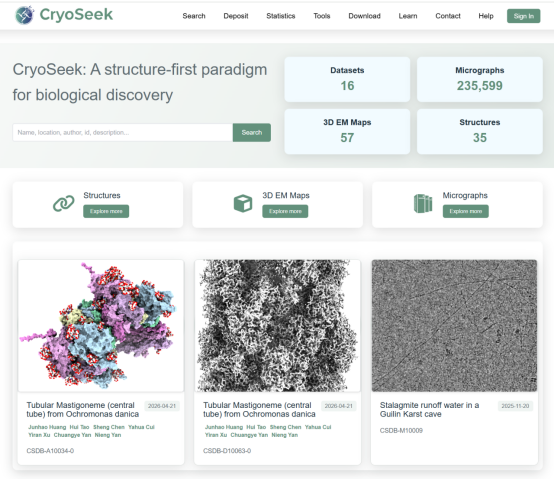Click Explore more under Structures

click(106, 211)
